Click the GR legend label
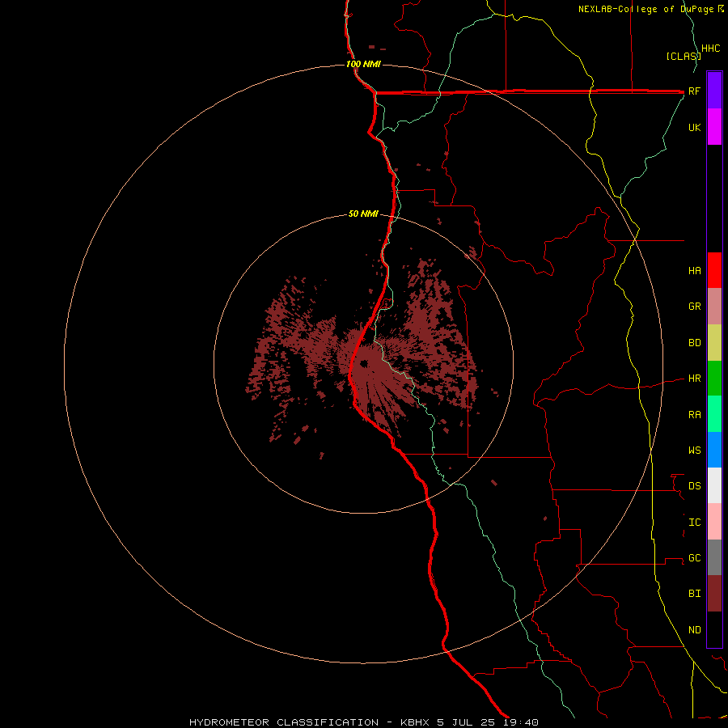 [x=694, y=307]
